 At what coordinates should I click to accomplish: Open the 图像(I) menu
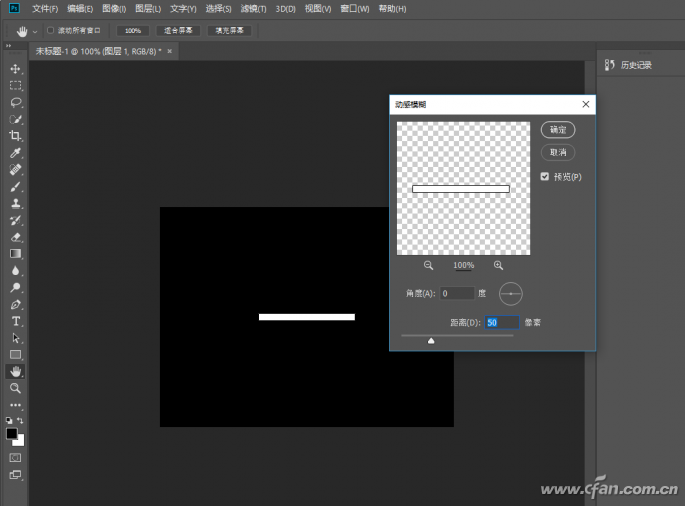[114, 9]
